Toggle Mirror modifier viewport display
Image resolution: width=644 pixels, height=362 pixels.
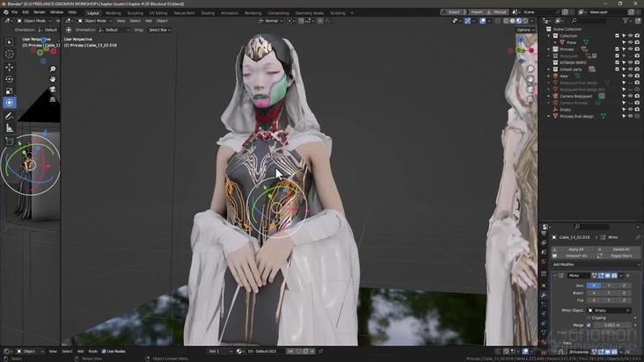pos(607,276)
